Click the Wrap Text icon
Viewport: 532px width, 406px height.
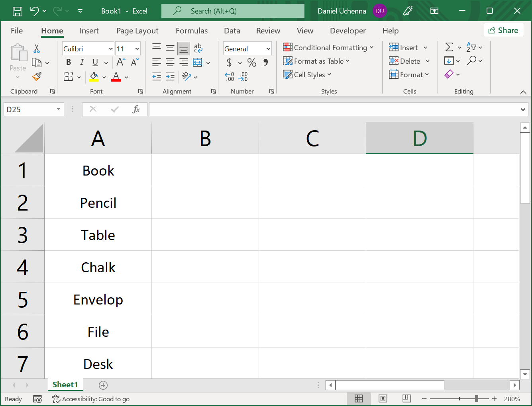198,49
